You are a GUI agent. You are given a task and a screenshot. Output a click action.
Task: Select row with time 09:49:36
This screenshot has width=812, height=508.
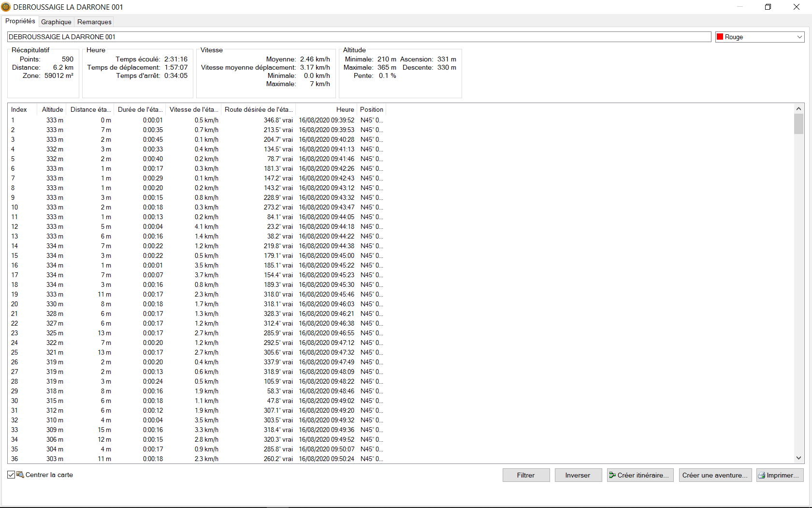(197, 430)
